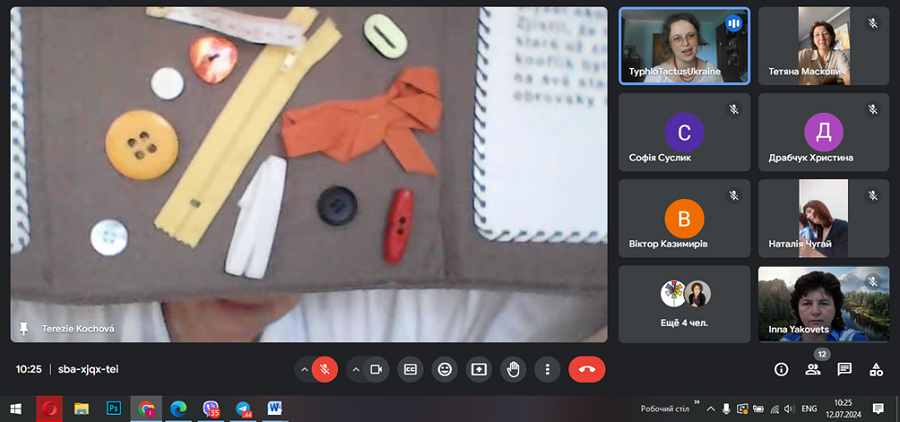This screenshot has height=422, width=900.
Task: Click meeting code sba-xjqx-tei
Action: coord(88,369)
